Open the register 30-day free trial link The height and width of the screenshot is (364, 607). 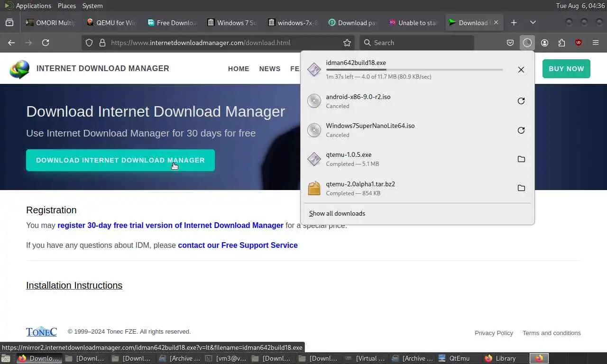[170, 225]
